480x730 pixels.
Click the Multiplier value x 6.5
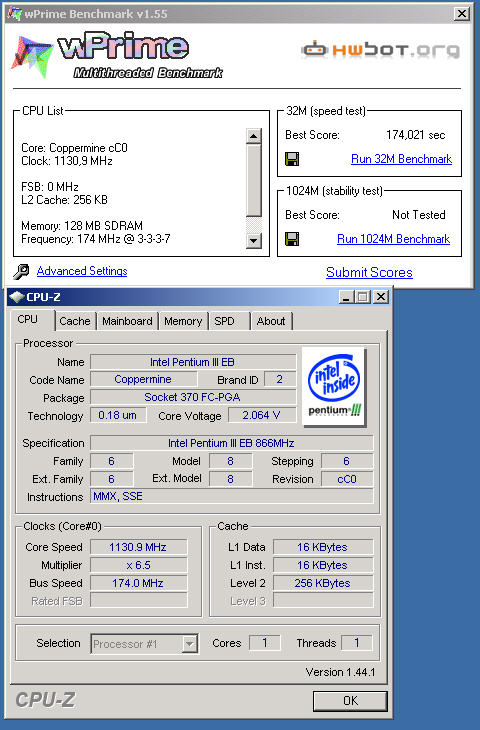tap(138, 565)
